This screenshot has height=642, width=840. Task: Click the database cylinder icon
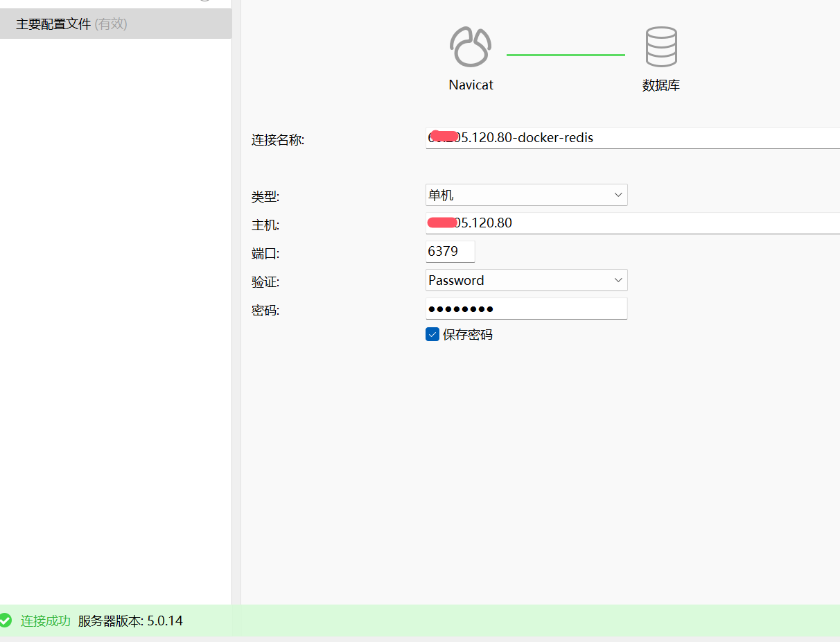point(660,46)
